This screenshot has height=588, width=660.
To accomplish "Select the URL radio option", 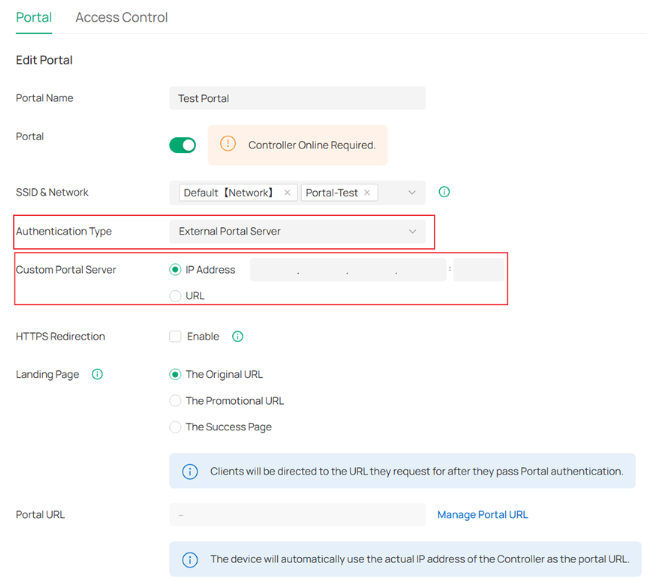I will [175, 296].
